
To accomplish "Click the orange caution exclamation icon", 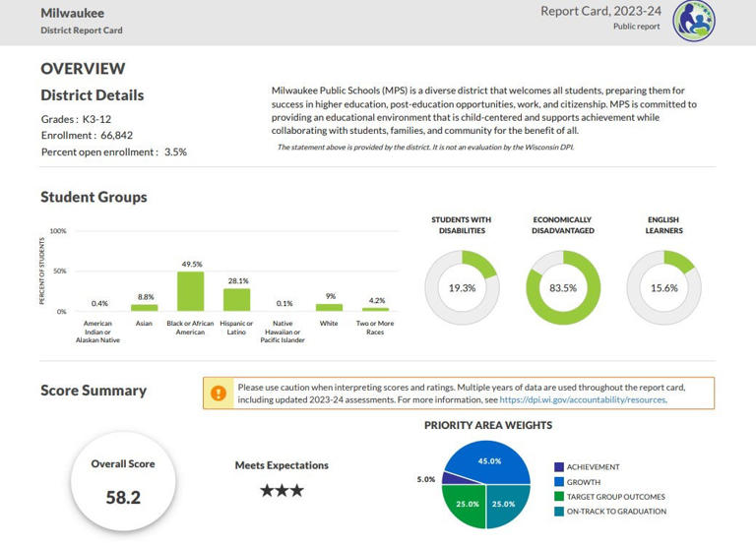I will click(219, 394).
